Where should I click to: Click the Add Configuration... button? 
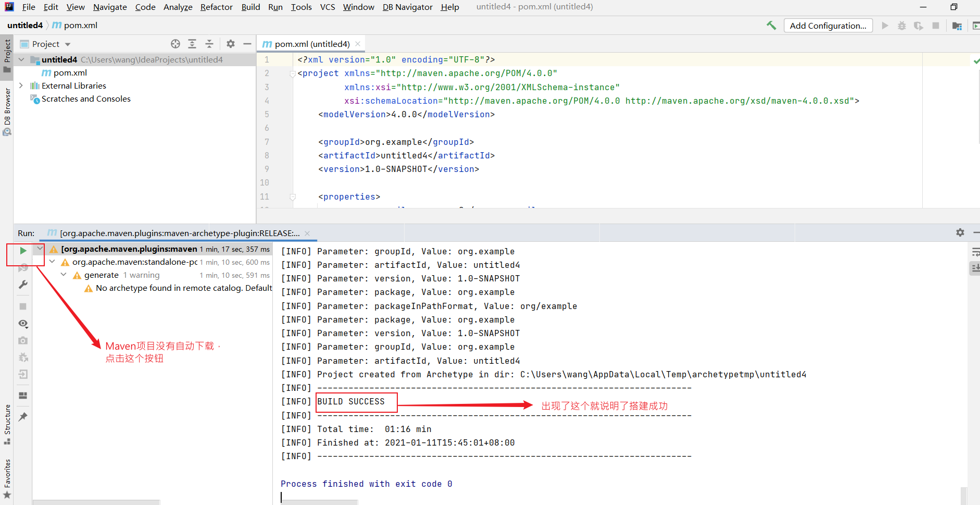828,26
